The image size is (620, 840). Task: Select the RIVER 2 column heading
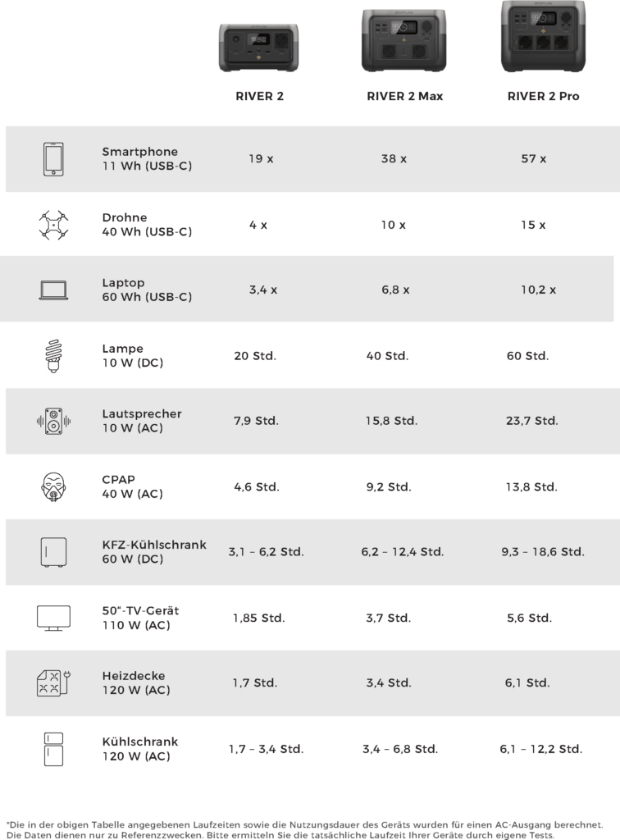tap(260, 97)
